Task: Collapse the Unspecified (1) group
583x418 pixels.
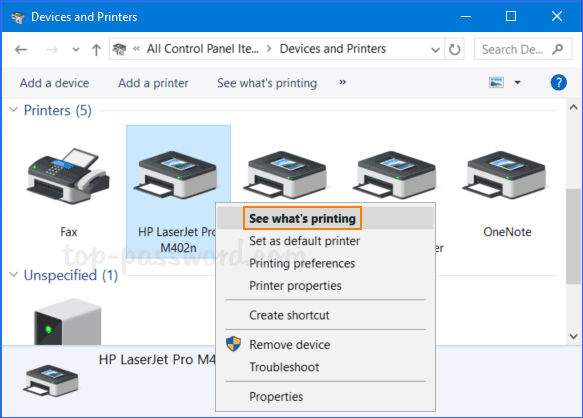Action: [13, 274]
